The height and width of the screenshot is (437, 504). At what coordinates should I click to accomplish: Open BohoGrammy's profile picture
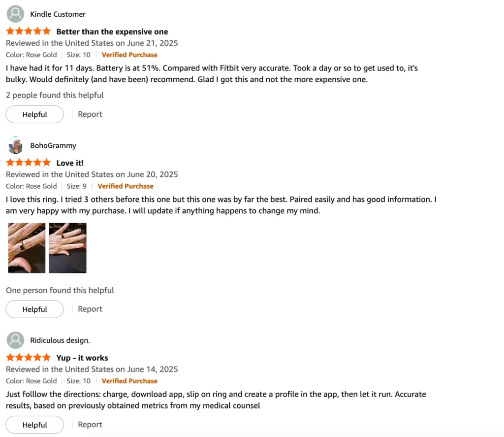pos(15,145)
